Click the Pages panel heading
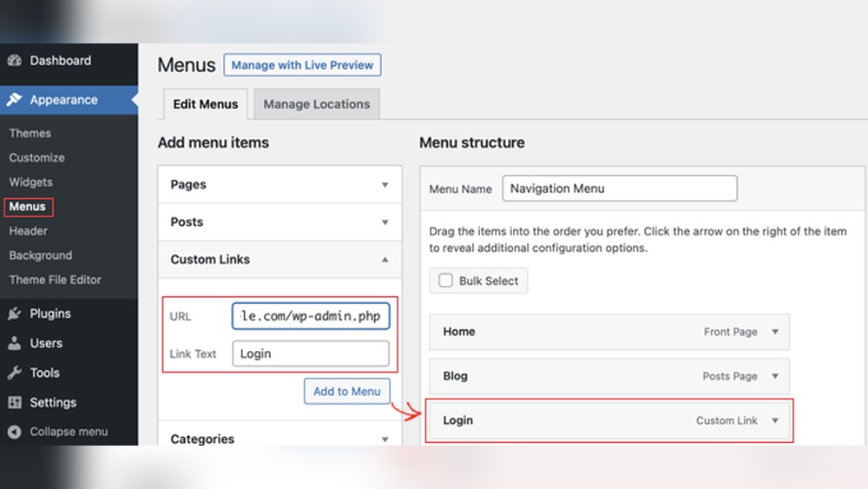Viewport: 868px width, 489px height. pos(188,184)
